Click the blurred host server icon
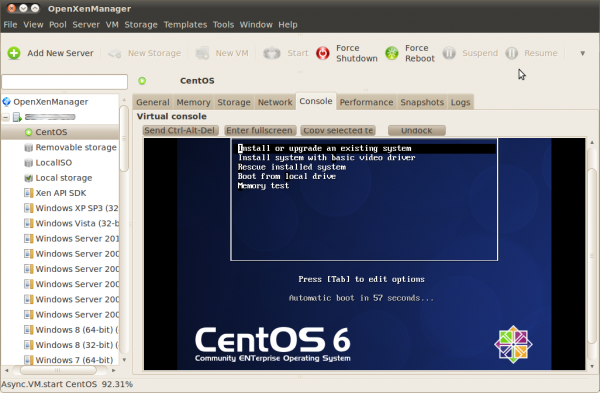Image resolution: width=600 pixels, height=393 pixels. (x=17, y=117)
